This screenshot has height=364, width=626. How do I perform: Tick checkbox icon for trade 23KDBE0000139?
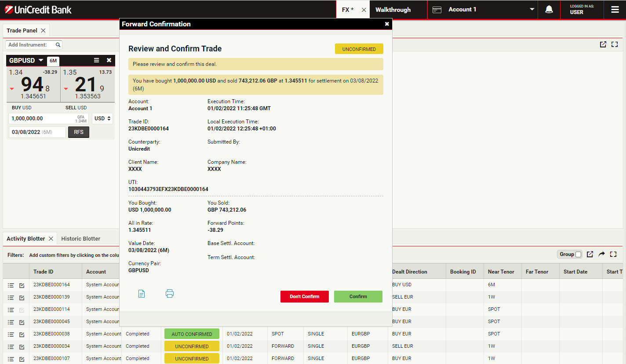(22, 297)
